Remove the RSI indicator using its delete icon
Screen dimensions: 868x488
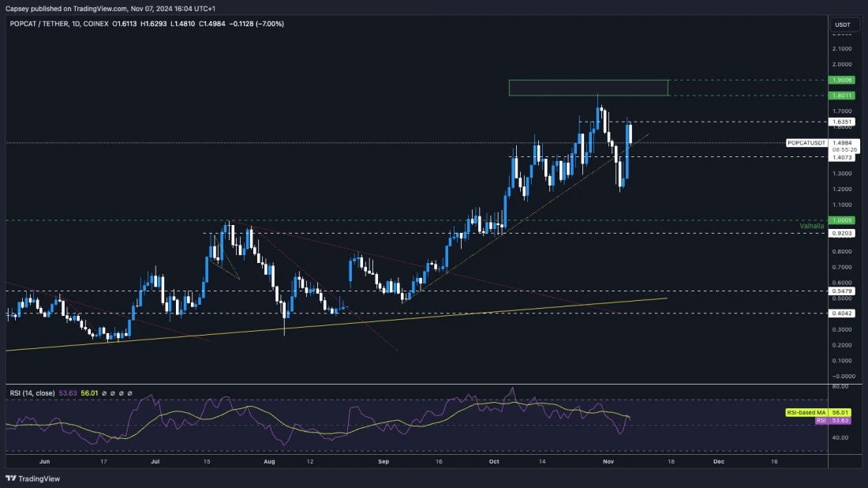[122, 392]
